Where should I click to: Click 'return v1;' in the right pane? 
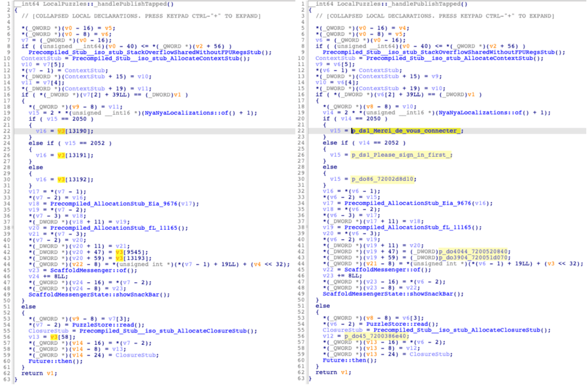coord(333,372)
